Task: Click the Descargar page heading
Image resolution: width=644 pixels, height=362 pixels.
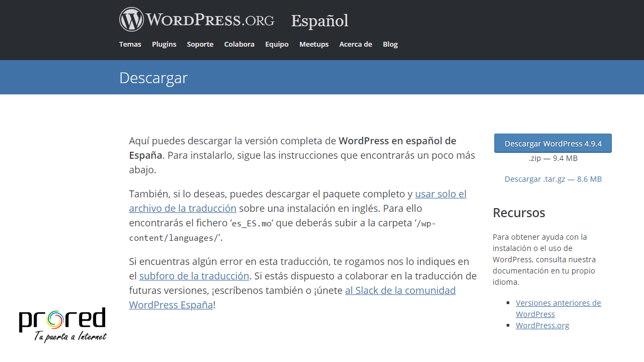Action: click(153, 78)
